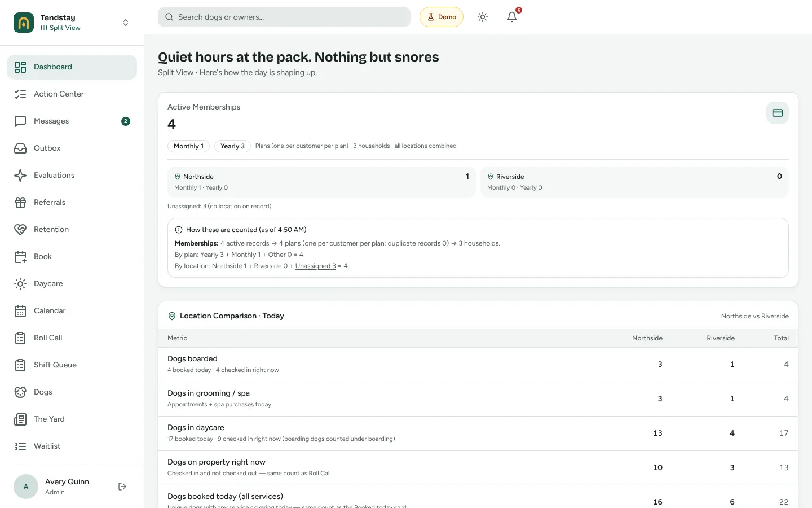Screen dimensions: 812x508
Task: Open the Dogs face icon
Action: coord(20,392)
